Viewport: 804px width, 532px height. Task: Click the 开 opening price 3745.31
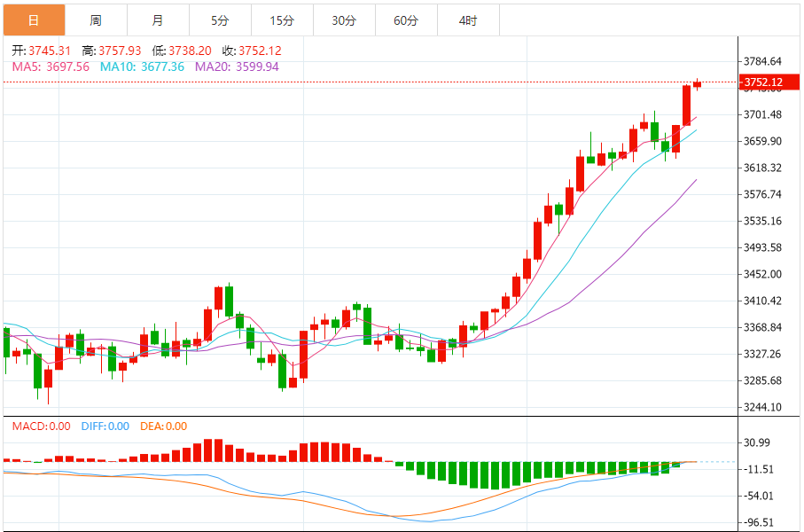point(43,51)
